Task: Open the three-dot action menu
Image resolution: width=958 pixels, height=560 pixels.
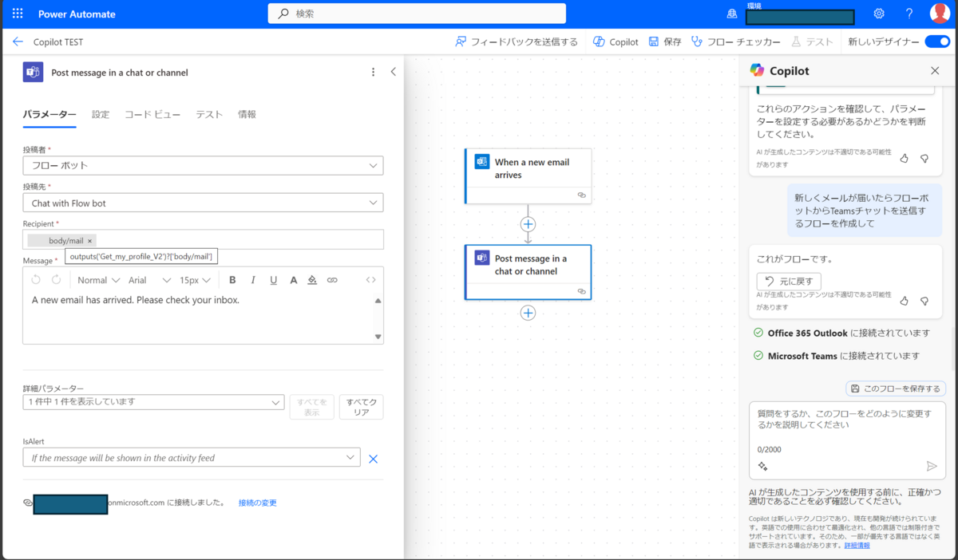Action: click(373, 72)
